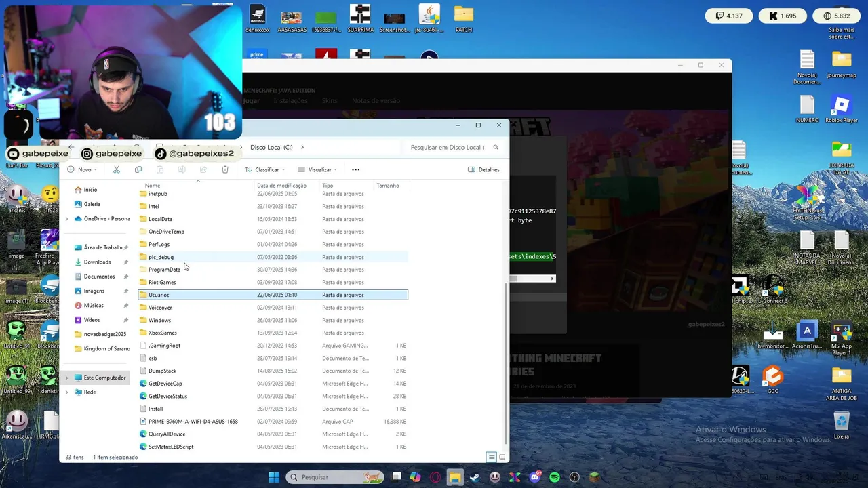
Task: Select PRIME-B760M-A-WIFI-D4-ASUS-1658 file
Action: tap(193, 422)
